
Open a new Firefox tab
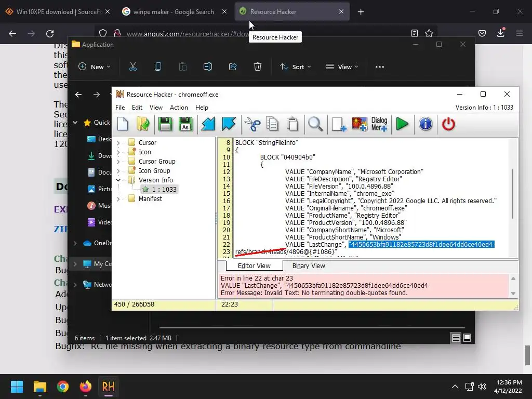[361, 12]
